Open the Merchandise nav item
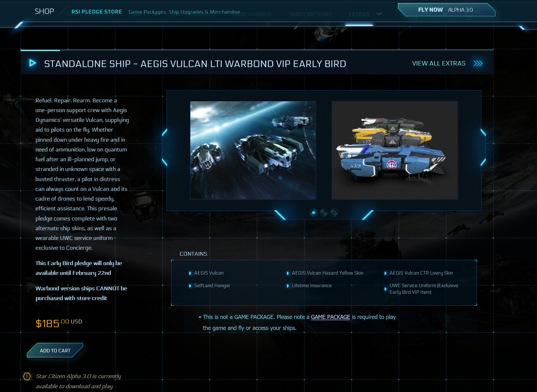Viewport: 537px width, 392px height. [x=252, y=14]
